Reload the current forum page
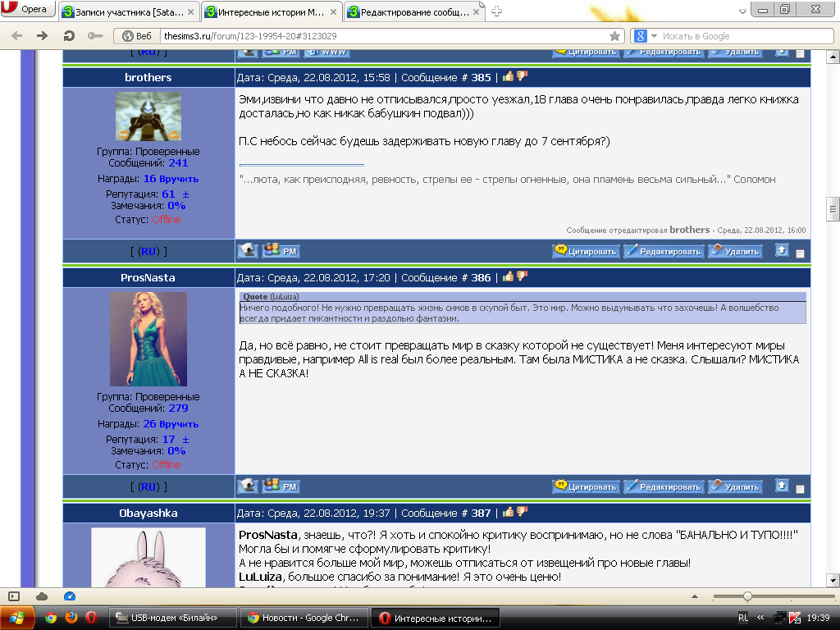Viewport: 840px width, 630px height. point(69,36)
